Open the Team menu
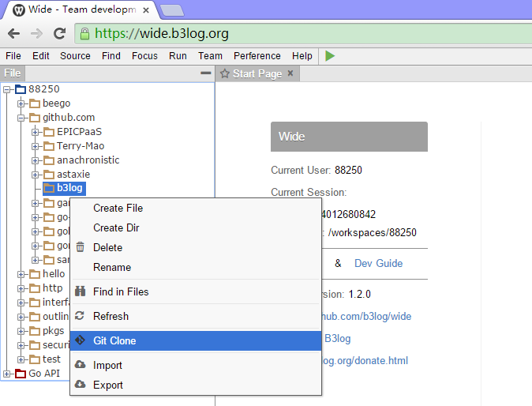This screenshot has width=532, height=406. point(210,56)
